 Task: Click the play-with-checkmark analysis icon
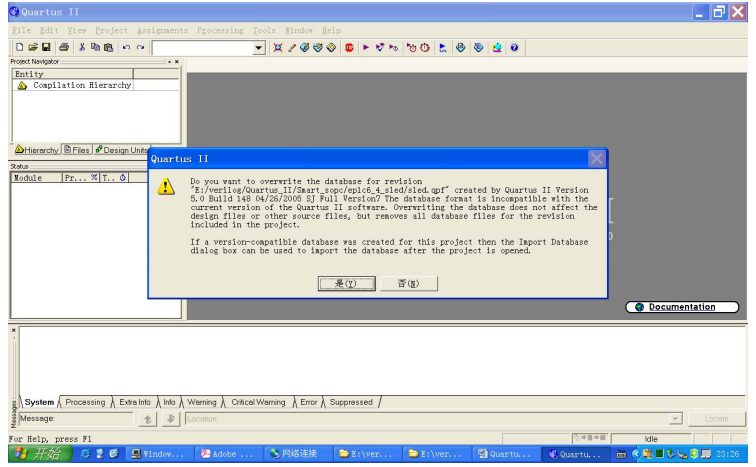[380, 47]
